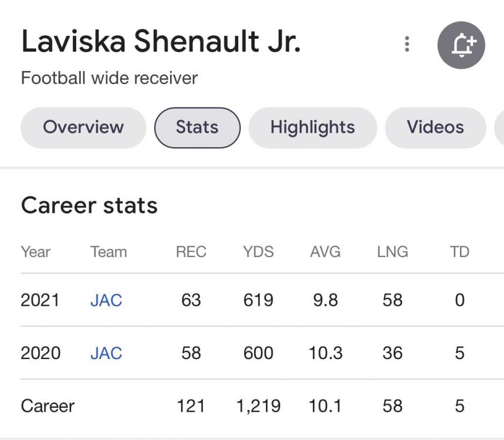Click the Laviska Shenault Jr. title

coord(161,42)
